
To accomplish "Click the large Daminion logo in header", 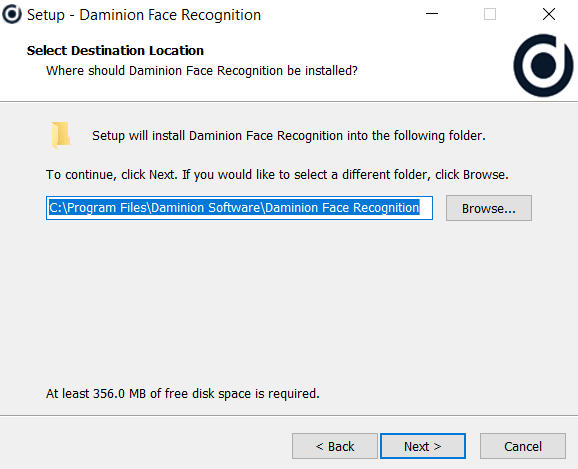I will coord(543,65).
